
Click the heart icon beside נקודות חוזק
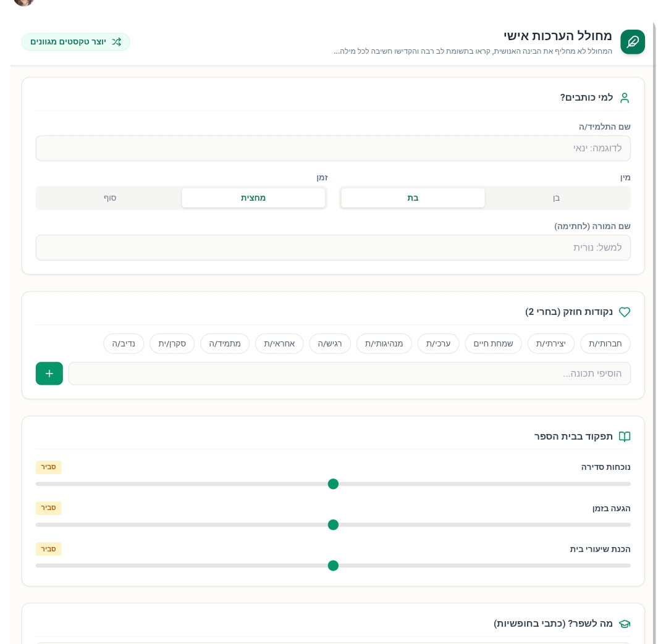(x=624, y=312)
